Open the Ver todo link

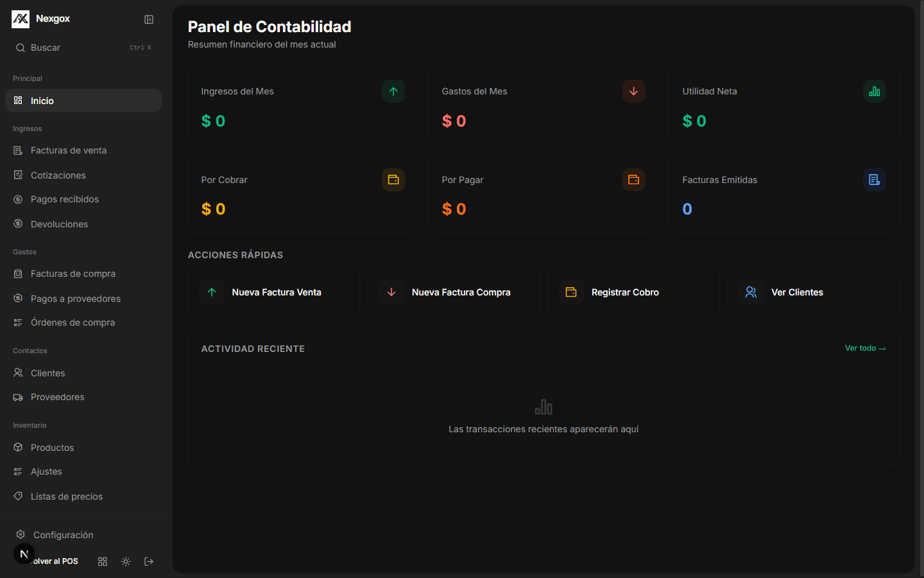pyautogui.click(x=865, y=348)
